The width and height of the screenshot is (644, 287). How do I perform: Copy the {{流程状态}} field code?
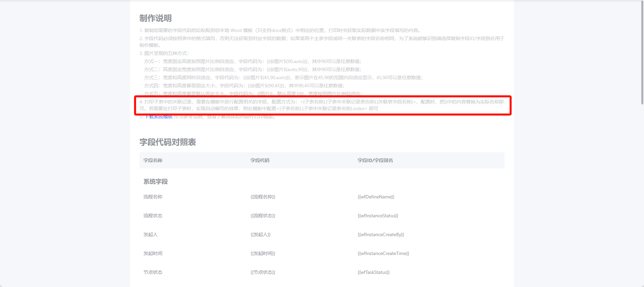pos(263,216)
